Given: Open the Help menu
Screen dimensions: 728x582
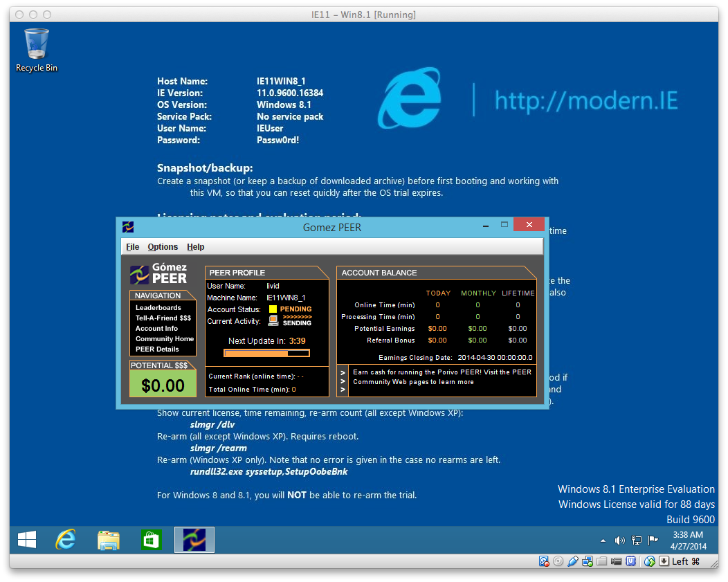Looking at the screenshot, I should tap(196, 247).
